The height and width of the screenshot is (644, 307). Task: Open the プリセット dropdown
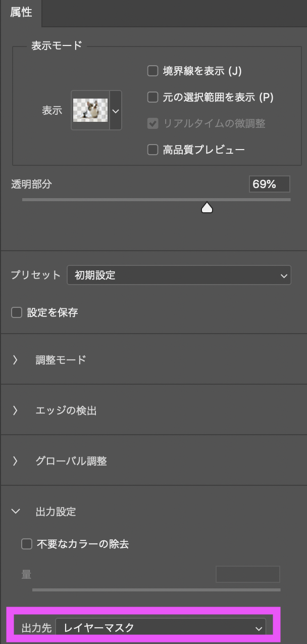pos(179,275)
